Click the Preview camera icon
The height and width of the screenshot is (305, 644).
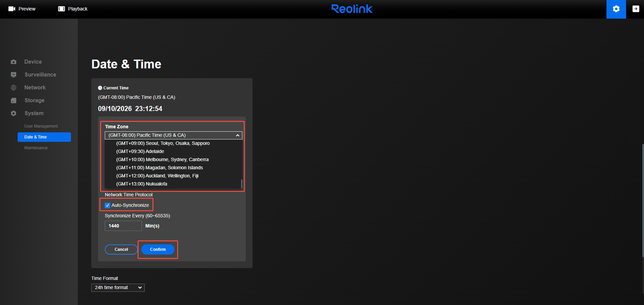pos(12,9)
